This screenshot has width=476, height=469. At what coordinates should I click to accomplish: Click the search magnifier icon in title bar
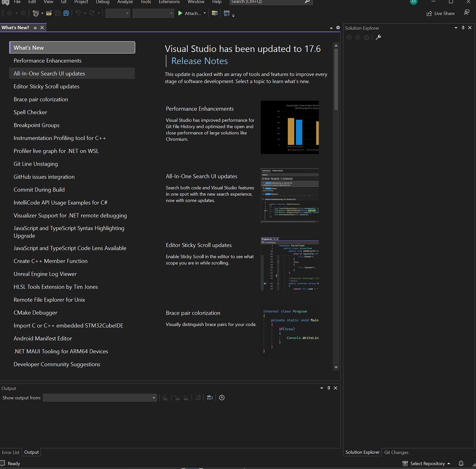click(x=307, y=2)
